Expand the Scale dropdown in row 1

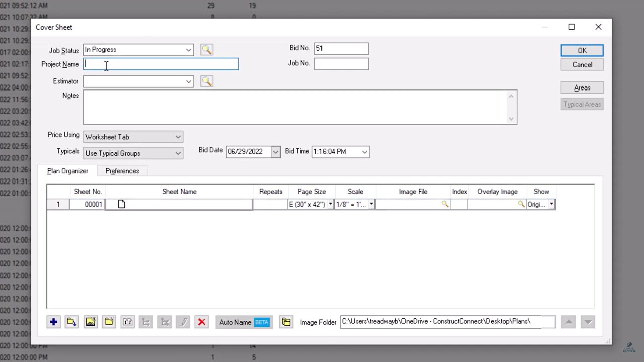tap(371, 204)
